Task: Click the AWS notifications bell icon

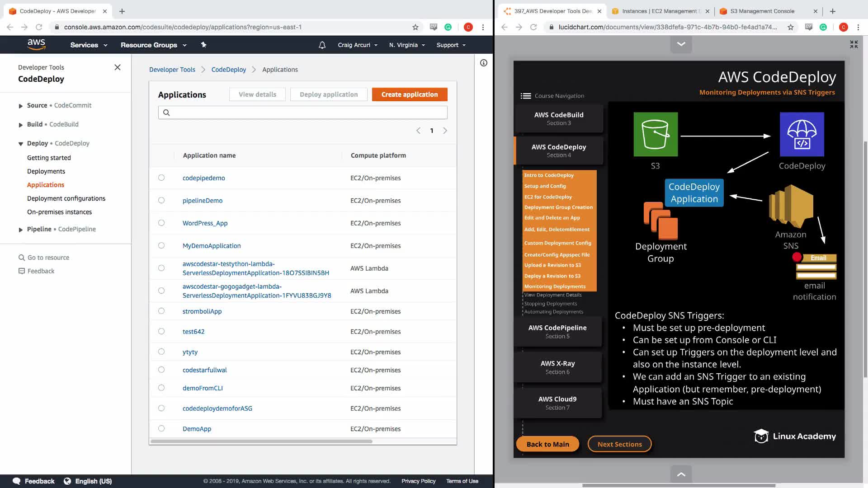Action: tap(322, 45)
